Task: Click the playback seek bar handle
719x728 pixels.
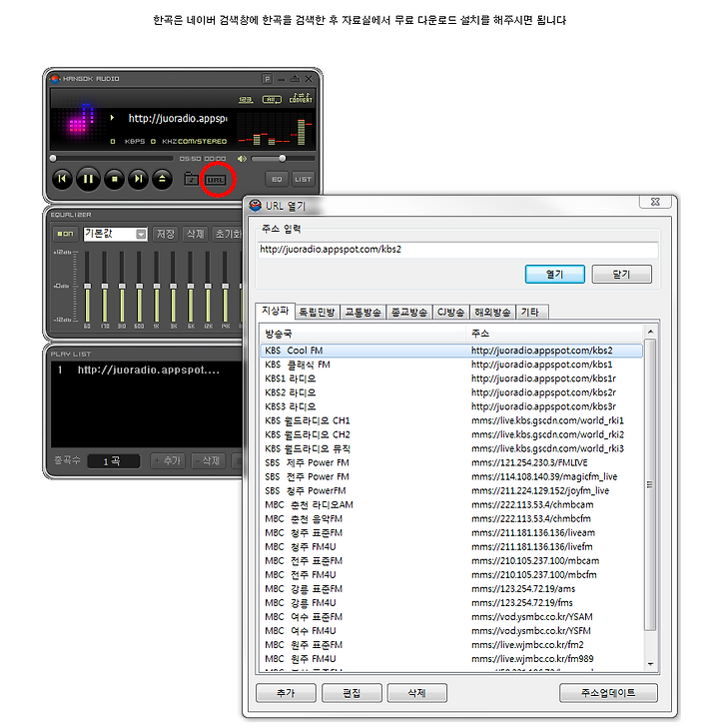Action: 53,159
